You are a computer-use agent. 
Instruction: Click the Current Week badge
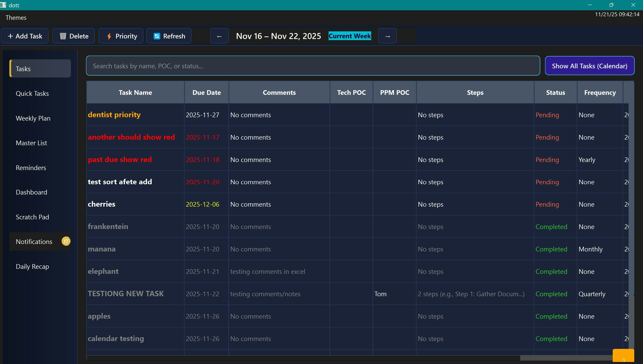[350, 36]
